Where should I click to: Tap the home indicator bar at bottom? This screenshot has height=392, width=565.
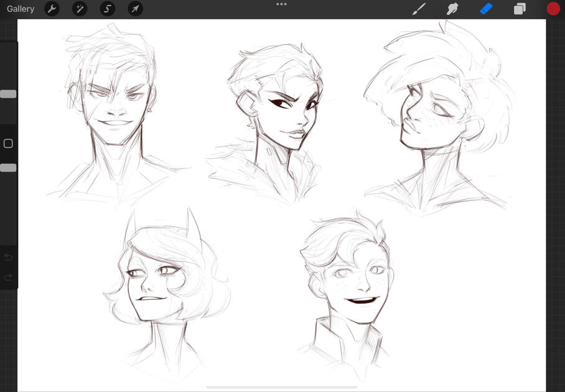click(x=282, y=387)
